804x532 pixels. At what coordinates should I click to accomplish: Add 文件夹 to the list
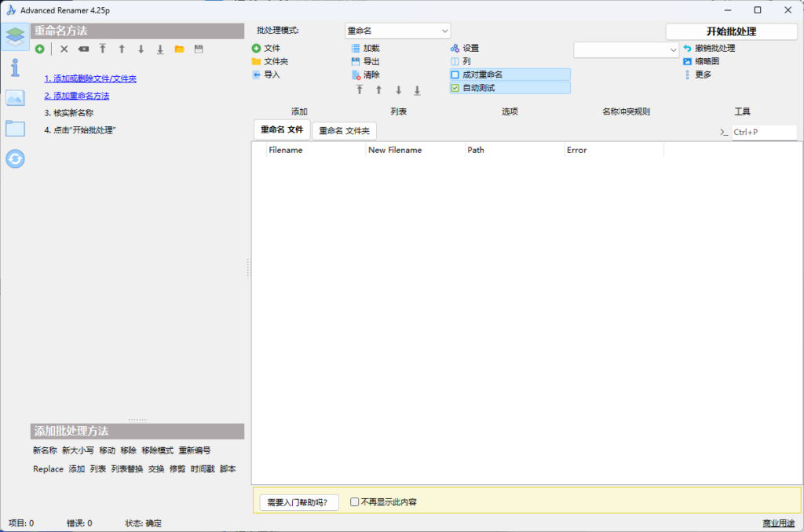pyautogui.click(x=270, y=61)
